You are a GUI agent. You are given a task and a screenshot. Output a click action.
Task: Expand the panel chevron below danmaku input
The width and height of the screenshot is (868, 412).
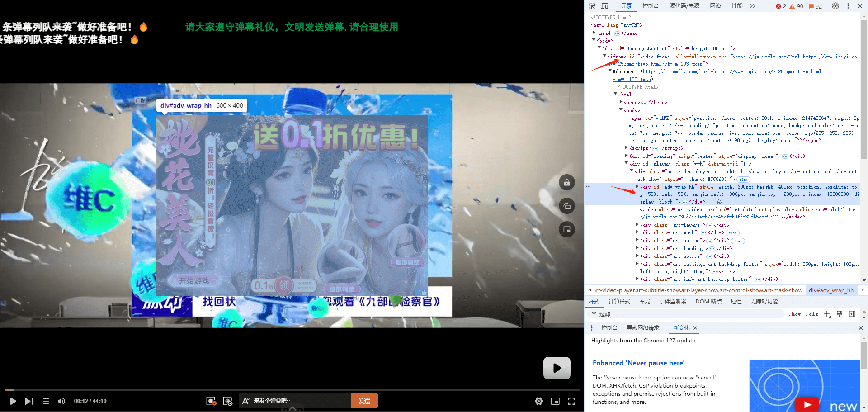pos(292,409)
